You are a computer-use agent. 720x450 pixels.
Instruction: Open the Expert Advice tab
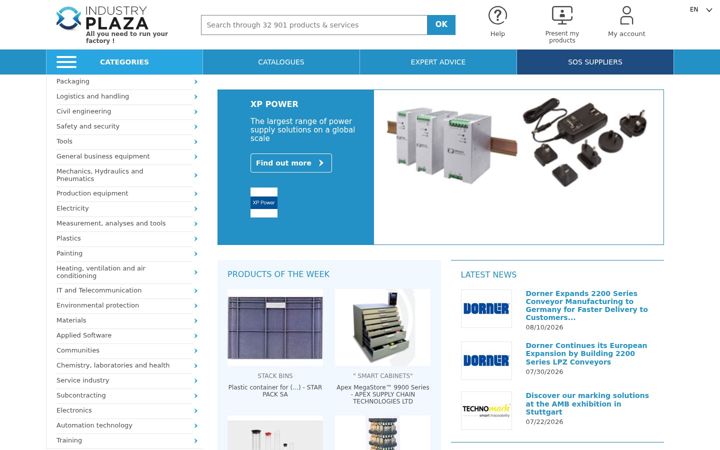pos(438,62)
